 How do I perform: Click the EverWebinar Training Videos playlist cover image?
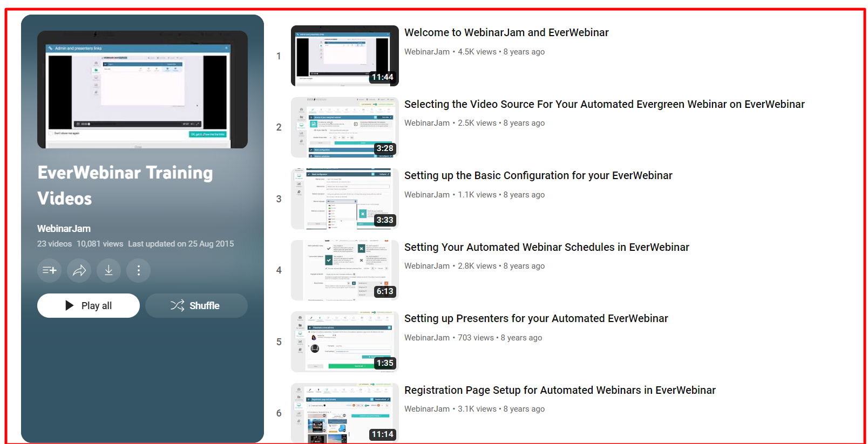pyautogui.click(x=143, y=90)
